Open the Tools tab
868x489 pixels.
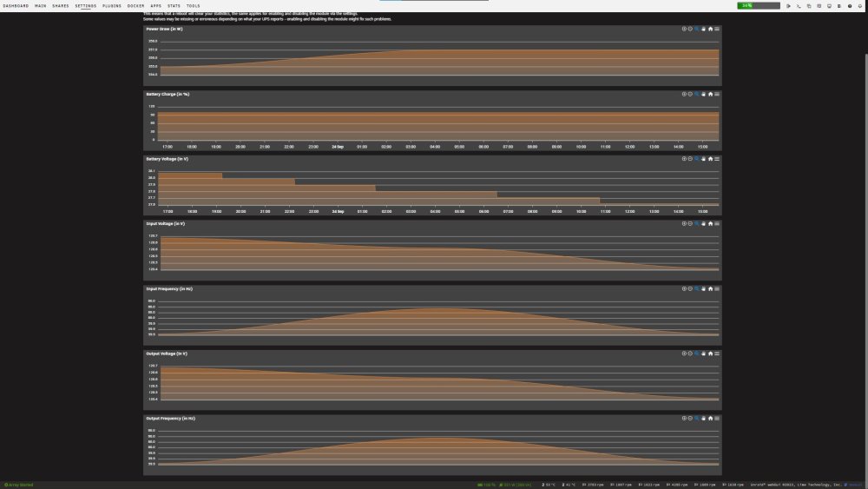tap(194, 5)
